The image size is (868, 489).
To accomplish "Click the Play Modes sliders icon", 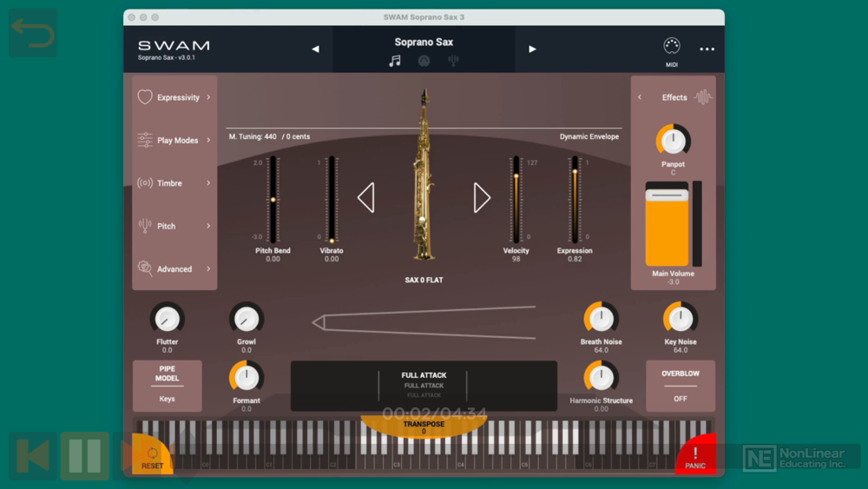I will [x=145, y=140].
